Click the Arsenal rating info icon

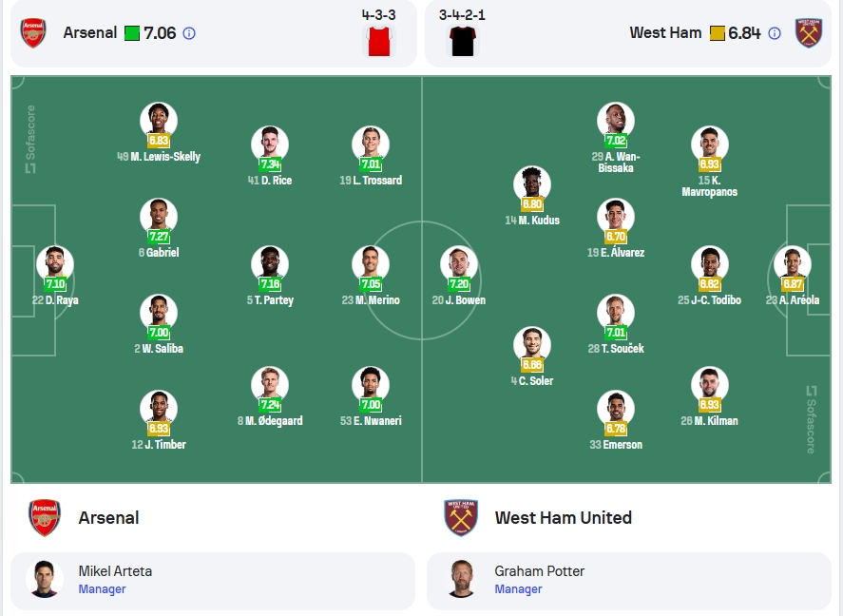click(x=189, y=33)
